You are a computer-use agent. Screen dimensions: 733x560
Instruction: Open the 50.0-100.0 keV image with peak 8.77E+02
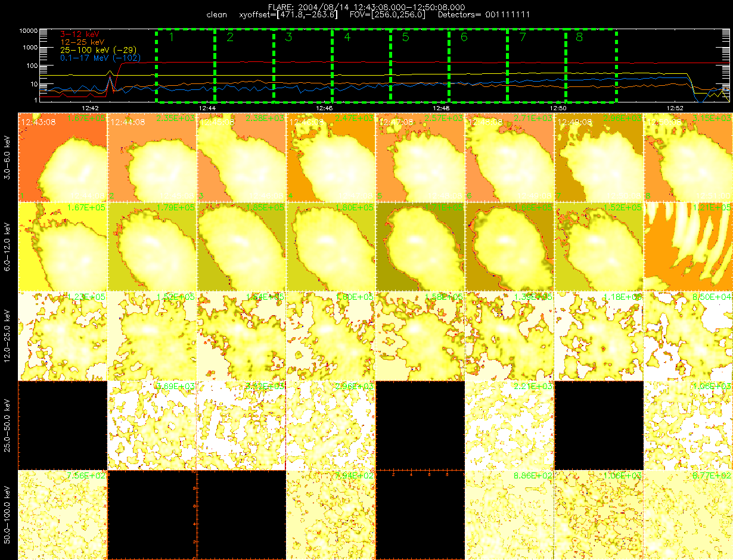pos(688,515)
